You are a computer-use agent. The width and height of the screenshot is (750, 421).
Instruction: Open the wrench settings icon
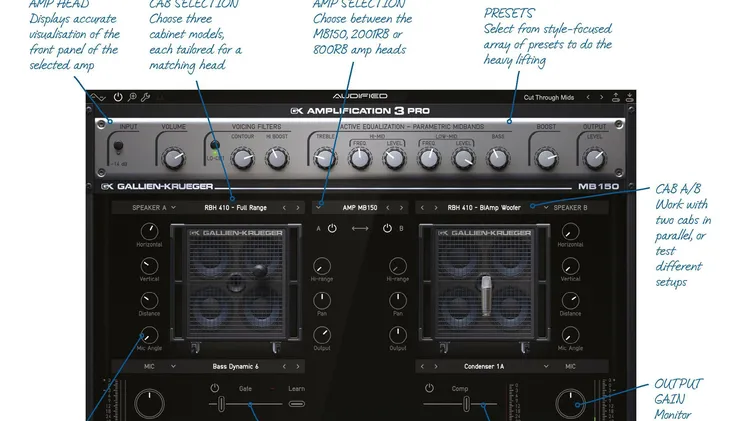pos(145,97)
